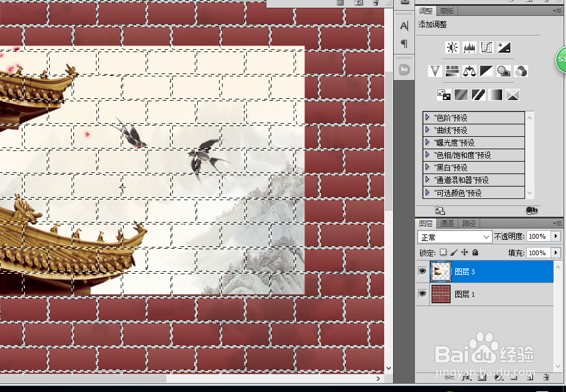This screenshot has width=566, height=392.
Task: Click the expand view icon in Adjustments footer
Action: (440, 211)
